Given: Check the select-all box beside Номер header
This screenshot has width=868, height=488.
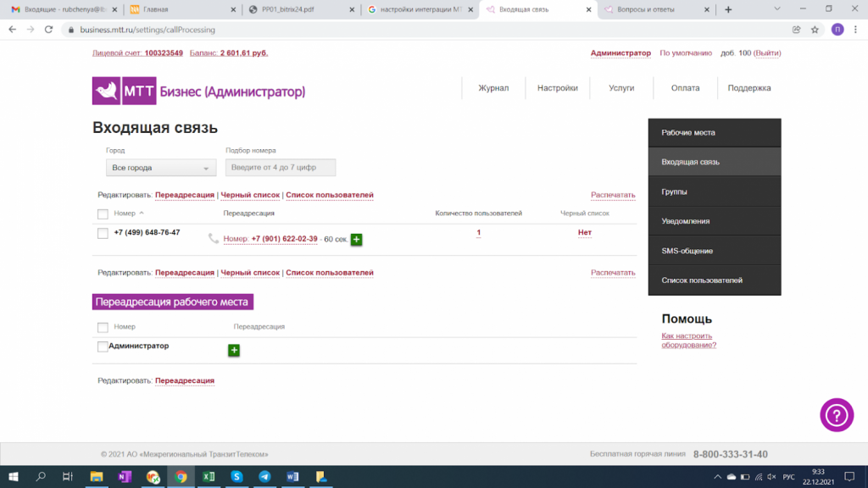Looking at the screenshot, I should click(103, 213).
